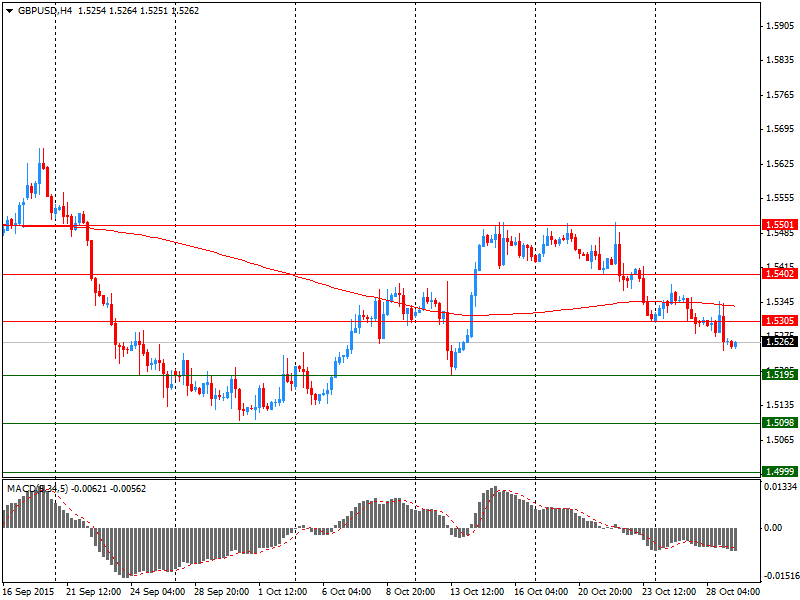This screenshot has width=800, height=600.
Task: Click the 1.5905 price axis value
Action: pos(781,26)
